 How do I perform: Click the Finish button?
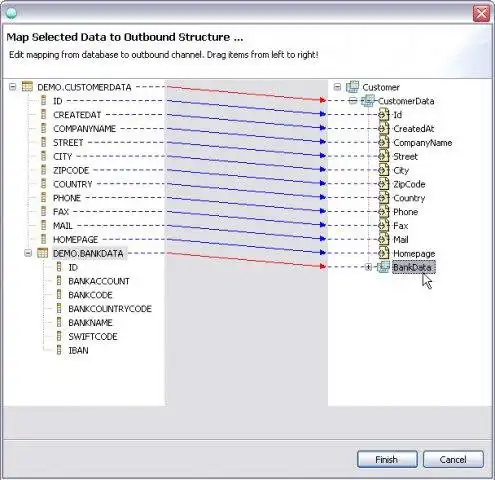tap(387, 460)
